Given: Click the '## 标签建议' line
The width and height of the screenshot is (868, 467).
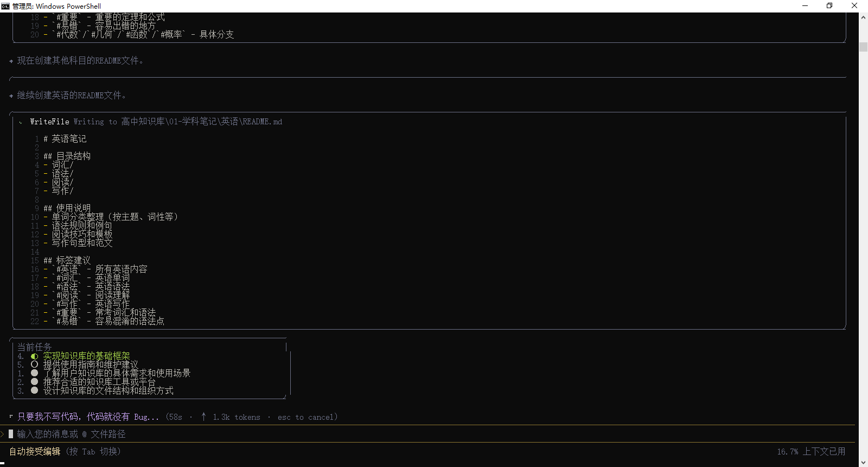Looking at the screenshot, I should (x=67, y=261).
